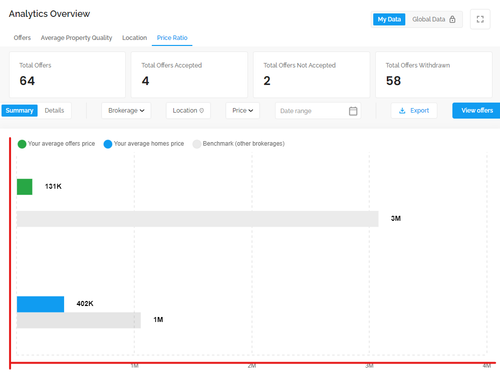
Task: Switch to My Data view
Action: [389, 19]
